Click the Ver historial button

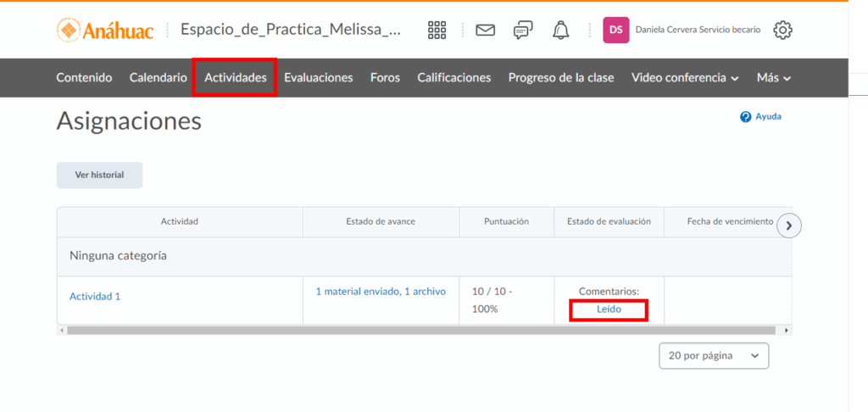tap(99, 175)
